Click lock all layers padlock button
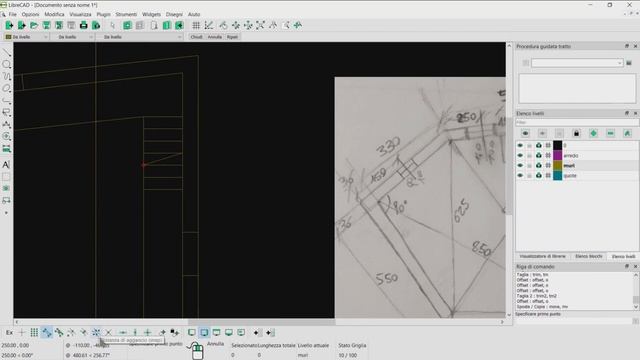The height and width of the screenshot is (360, 640). pos(576,133)
